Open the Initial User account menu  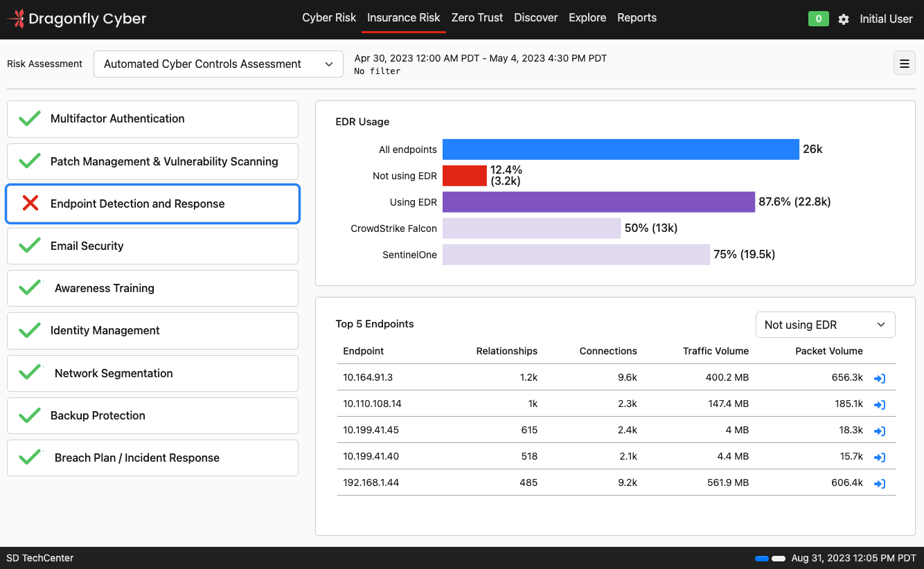886,19
